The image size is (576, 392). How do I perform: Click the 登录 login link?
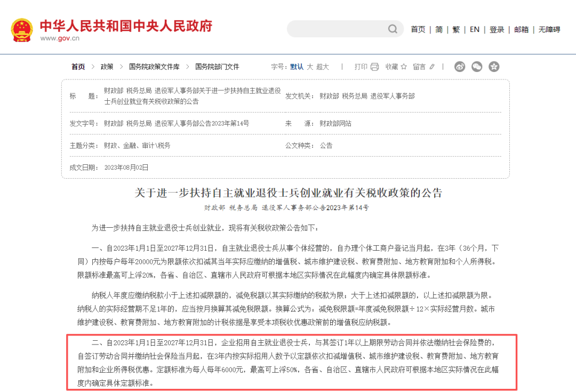coord(497,29)
